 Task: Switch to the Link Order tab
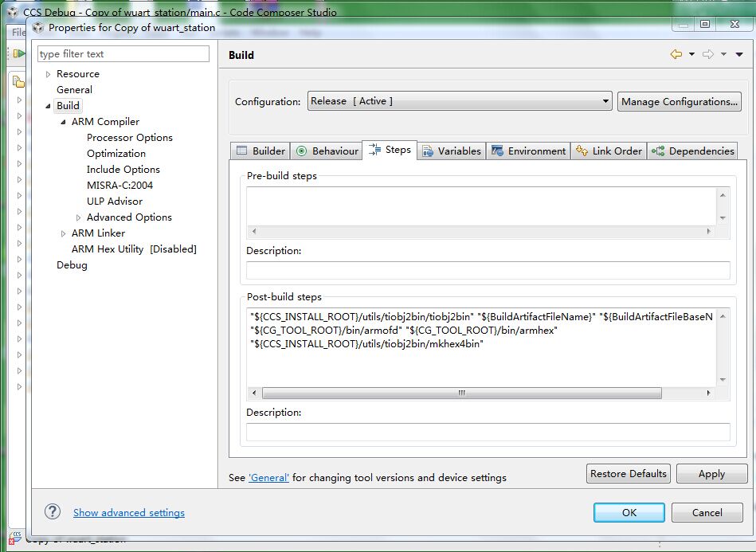(609, 151)
